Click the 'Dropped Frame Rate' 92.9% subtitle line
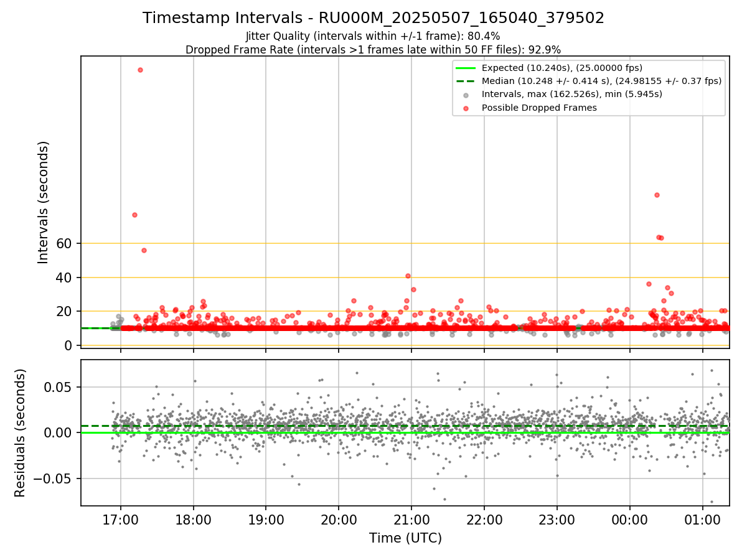Screen dimensions: 747x560 374,50
